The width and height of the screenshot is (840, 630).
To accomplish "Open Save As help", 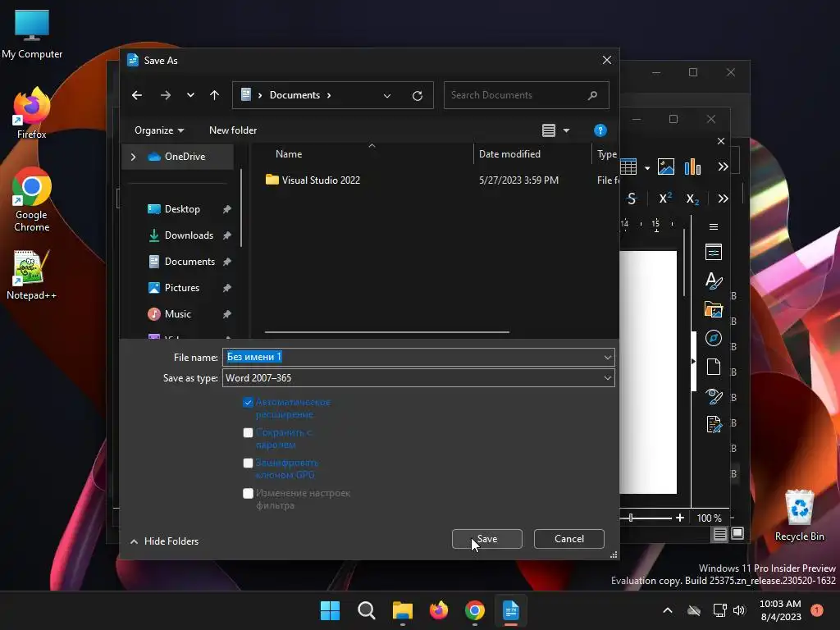I will [600, 130].
